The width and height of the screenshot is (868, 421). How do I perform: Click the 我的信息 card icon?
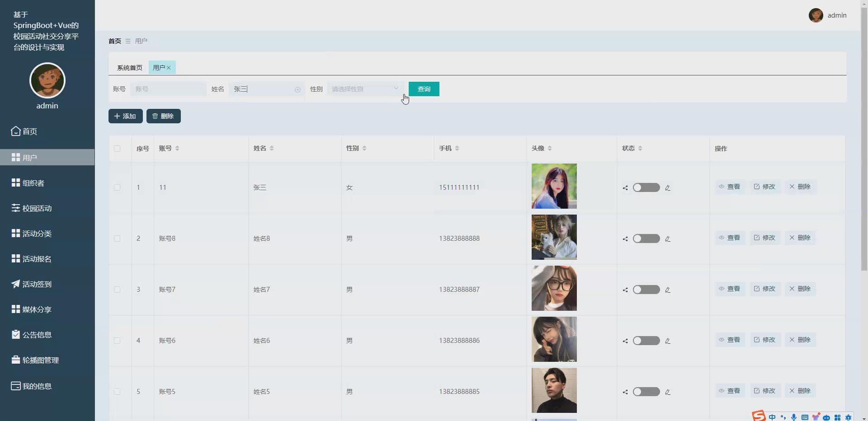coord(16,386)
